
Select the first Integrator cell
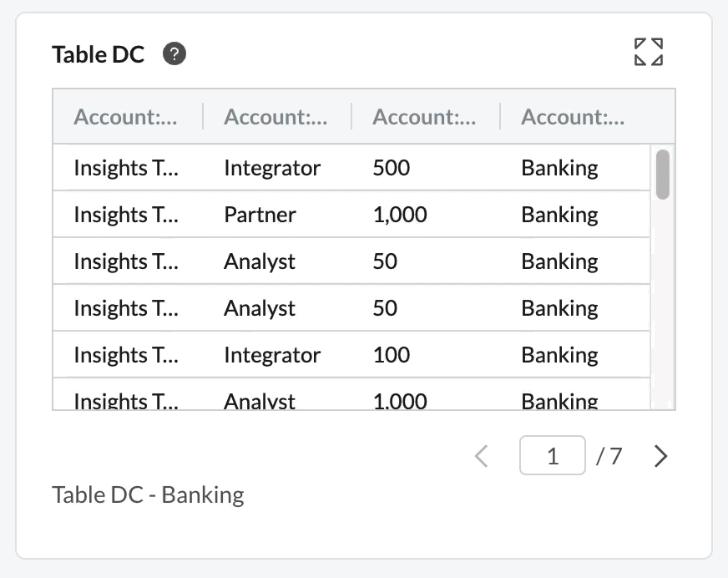[272, 168]
